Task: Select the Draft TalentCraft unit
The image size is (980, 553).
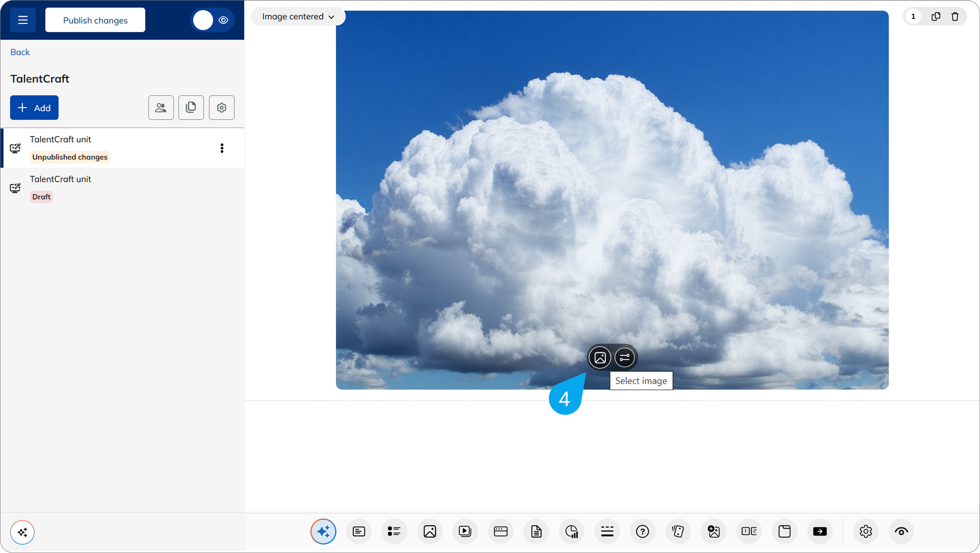Action: [x=60, y=187]
